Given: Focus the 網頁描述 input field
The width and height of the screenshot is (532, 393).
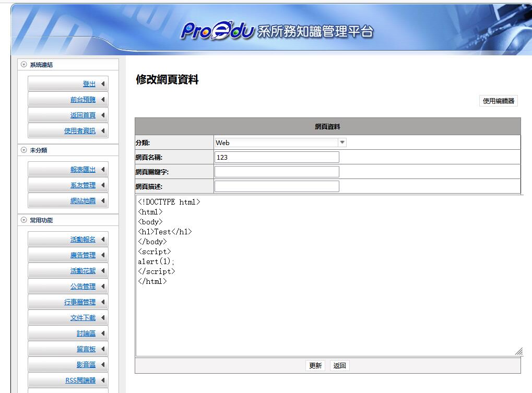Looking at the screenshot, I should pyautogui.click(x=277, y=186).
